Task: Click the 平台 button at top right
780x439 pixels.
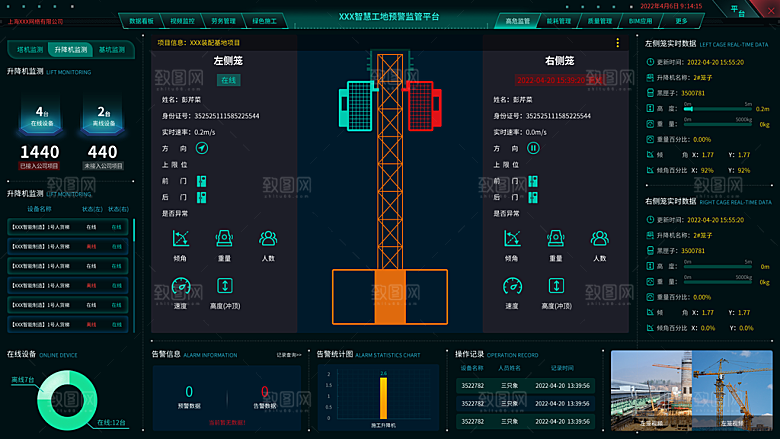Action: coord(738,10)
